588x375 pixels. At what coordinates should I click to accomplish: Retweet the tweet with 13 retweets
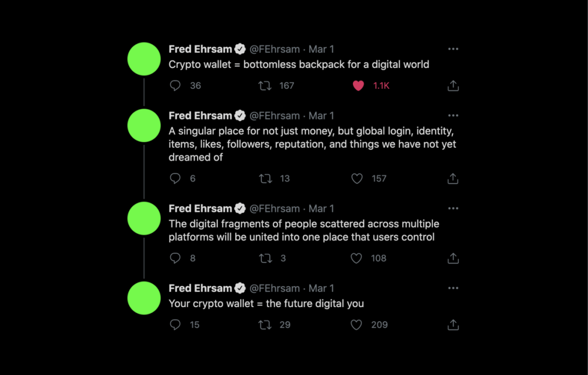click(265, 179)
